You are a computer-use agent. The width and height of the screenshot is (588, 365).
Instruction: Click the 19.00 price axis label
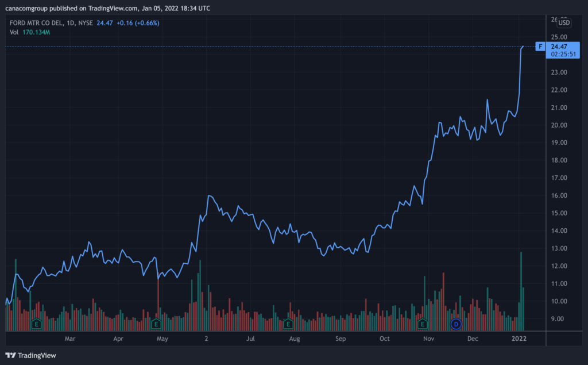pos(559,143)
